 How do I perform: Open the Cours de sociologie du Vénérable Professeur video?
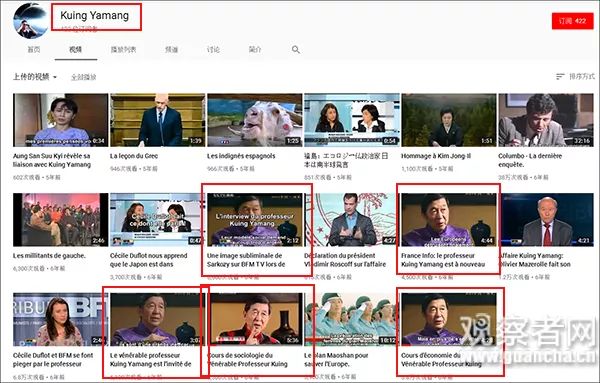pos(254,319)
